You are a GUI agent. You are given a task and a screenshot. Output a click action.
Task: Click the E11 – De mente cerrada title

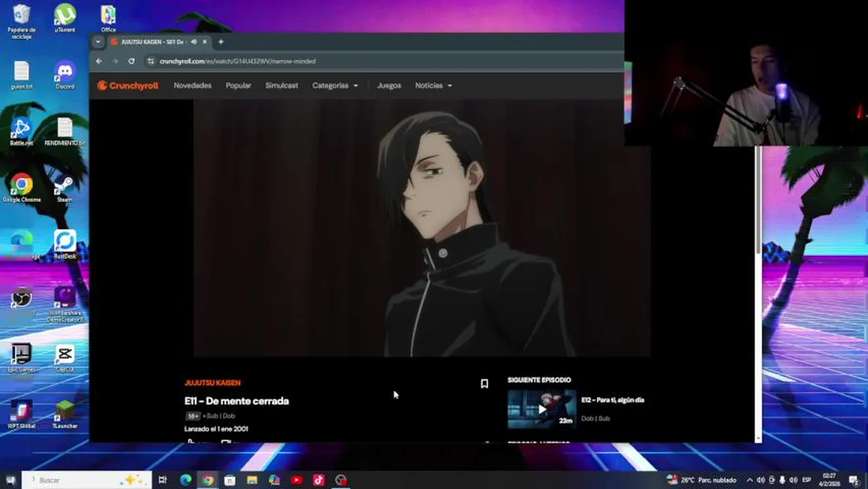236,401
